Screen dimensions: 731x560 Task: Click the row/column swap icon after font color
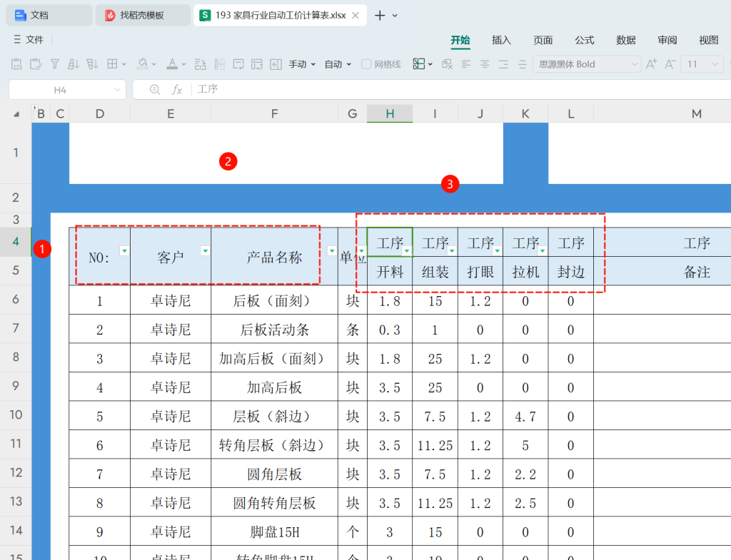pyautogui.click(x=201, y=63)
